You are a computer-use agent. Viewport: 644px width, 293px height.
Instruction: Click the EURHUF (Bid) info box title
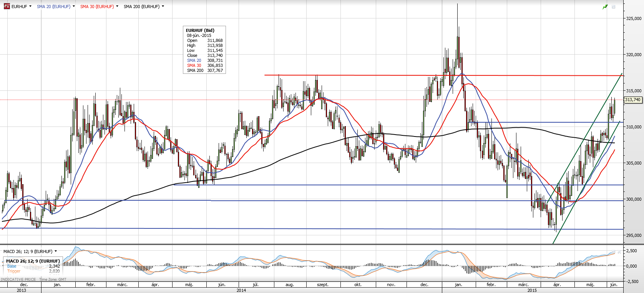[200, 30]
